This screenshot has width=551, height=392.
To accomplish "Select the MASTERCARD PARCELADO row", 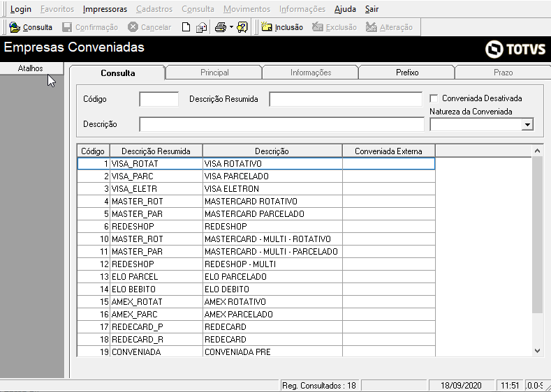I will (256, 214).
